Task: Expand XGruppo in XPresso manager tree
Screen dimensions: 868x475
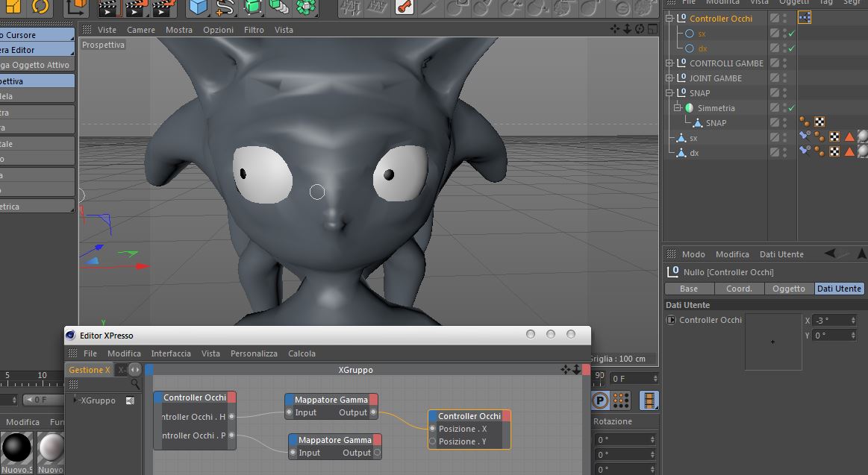Action: [x=75, y=400]
